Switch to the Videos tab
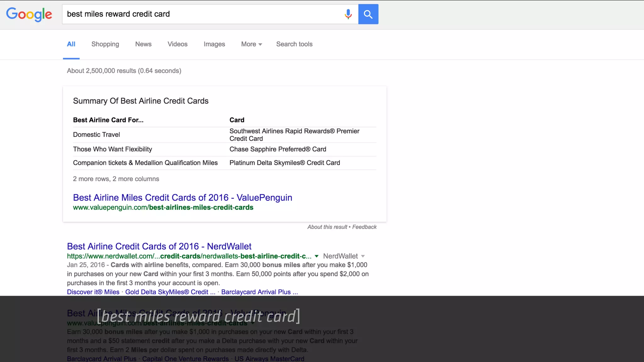 pyautogui.click(x=178, y=44)
